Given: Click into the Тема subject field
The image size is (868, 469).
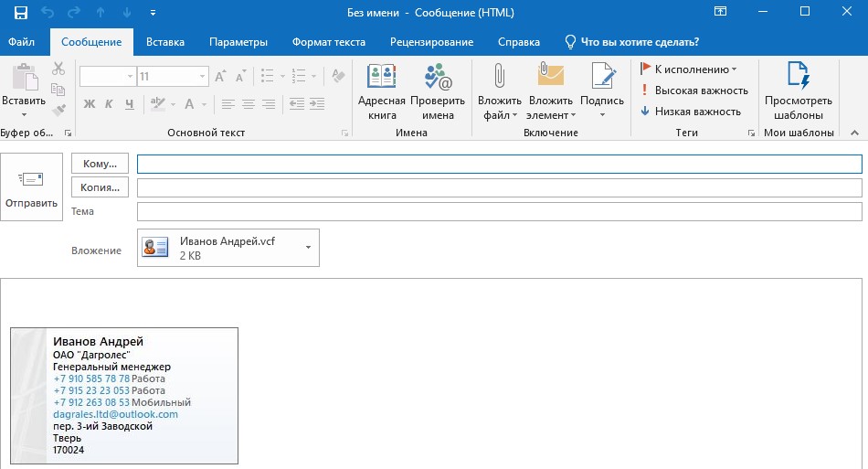Looking at the screenshot, I should (499, 211).
